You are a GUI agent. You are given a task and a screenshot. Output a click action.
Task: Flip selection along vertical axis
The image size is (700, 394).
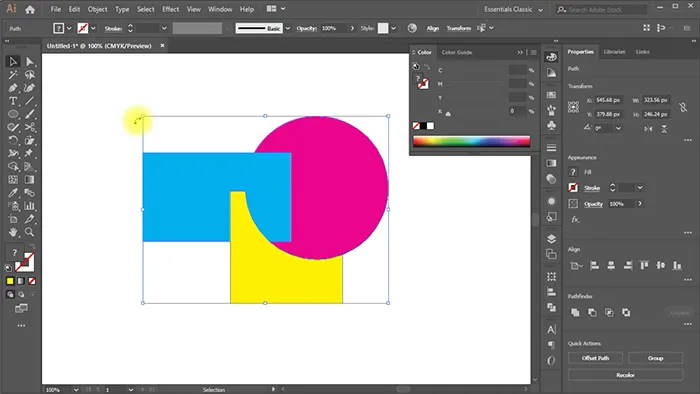[664, 129]
